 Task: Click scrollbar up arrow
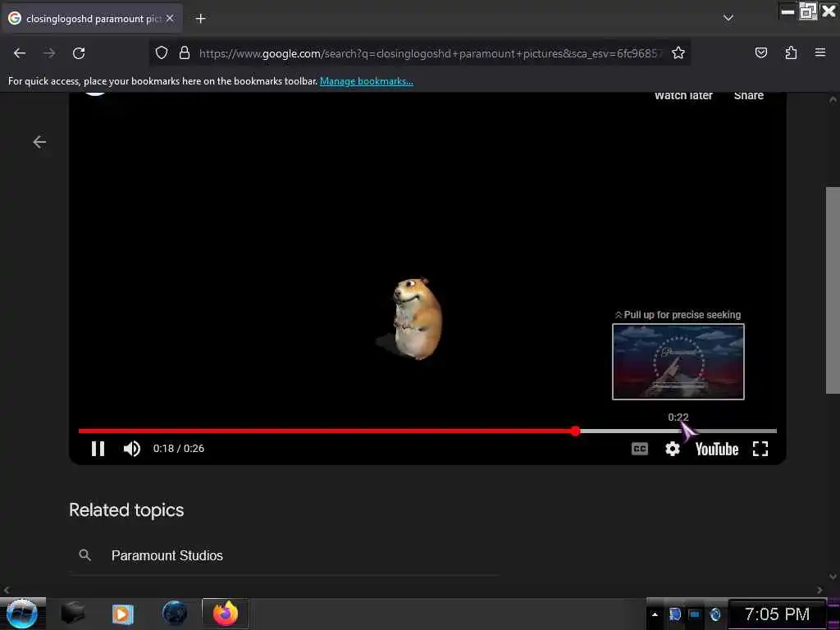[833, 99]
